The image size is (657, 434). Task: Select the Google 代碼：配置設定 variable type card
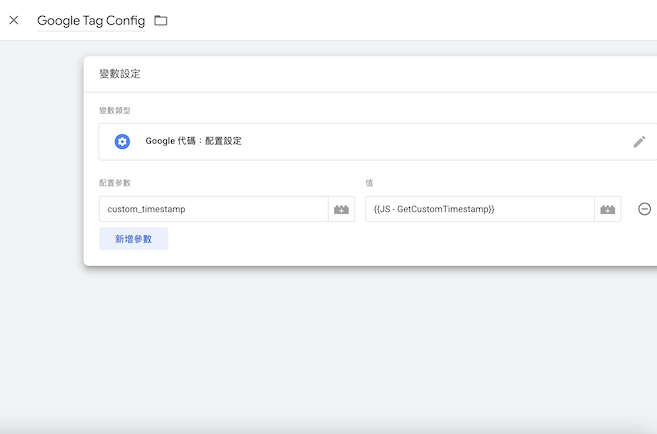pos(378,142)
